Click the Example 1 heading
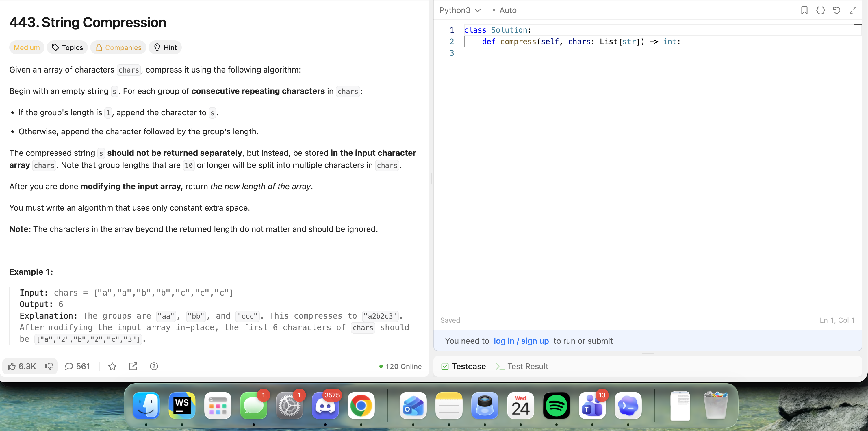The height and width of the screenshot is (431, 868). 31,272
